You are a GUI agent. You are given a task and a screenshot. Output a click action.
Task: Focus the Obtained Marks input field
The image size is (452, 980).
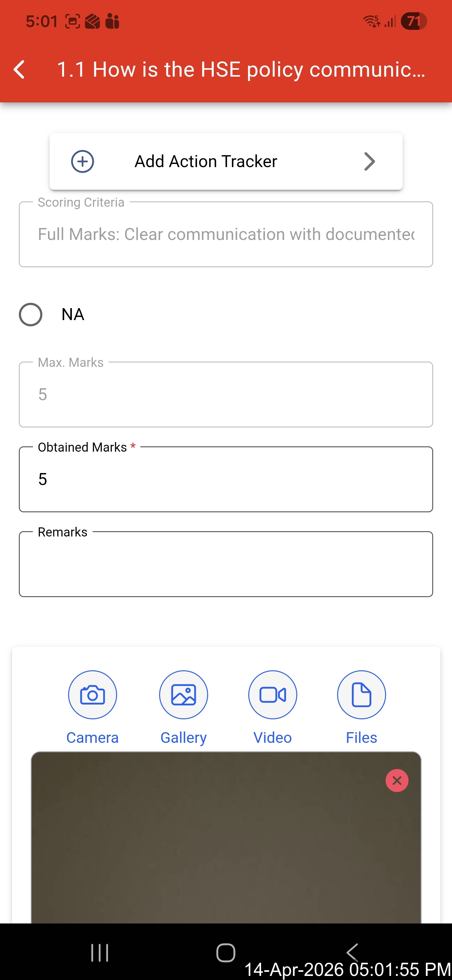coord(226,479)
